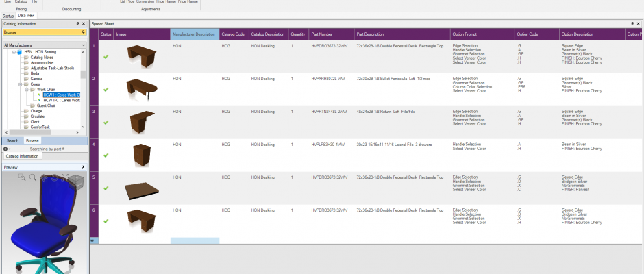The height and width of the screenshot is (274, 644).
Task: Select the Charge folder
Action: pyautogui.click(x=36, y=111)
